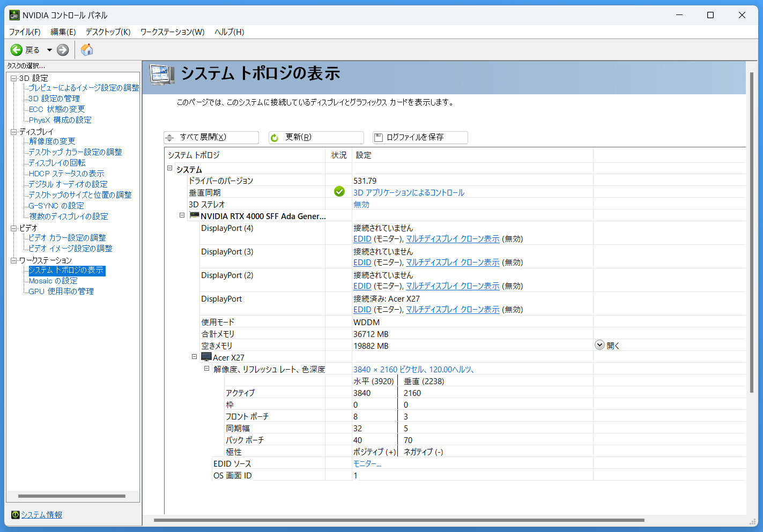Collapse the NVIDIA RTX 4000 SFF node
The width and height of the screenshot is (763, 532).
[182, 215]
